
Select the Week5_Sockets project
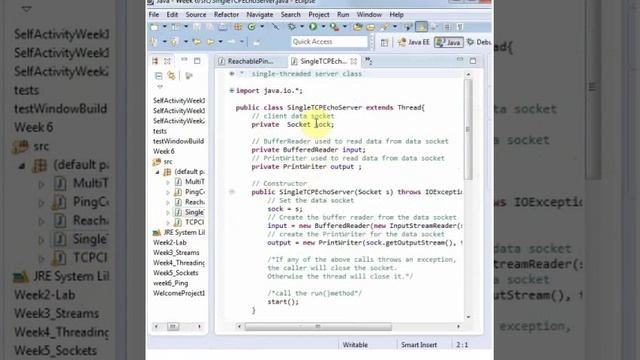point(176,273)
